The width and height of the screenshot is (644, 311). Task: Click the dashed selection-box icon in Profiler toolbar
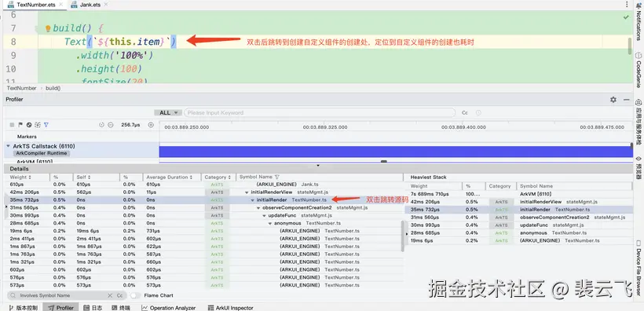pyautogui.click(x=38, y=125)
